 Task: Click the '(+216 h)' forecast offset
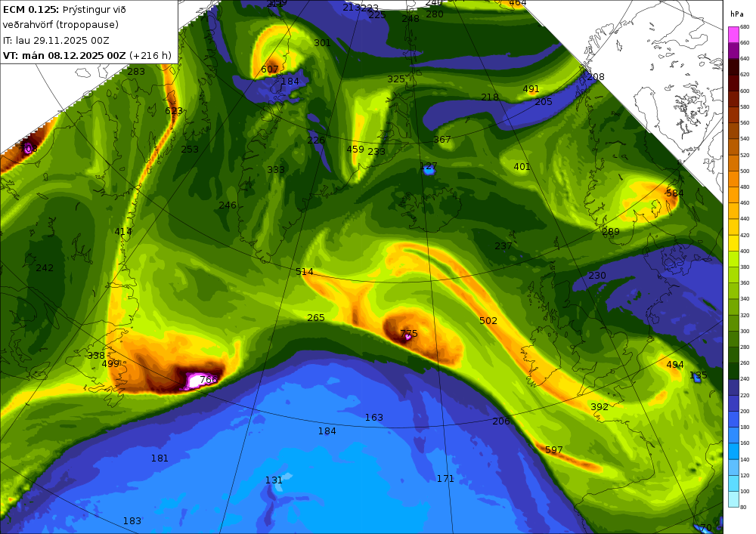pos(150,56)
